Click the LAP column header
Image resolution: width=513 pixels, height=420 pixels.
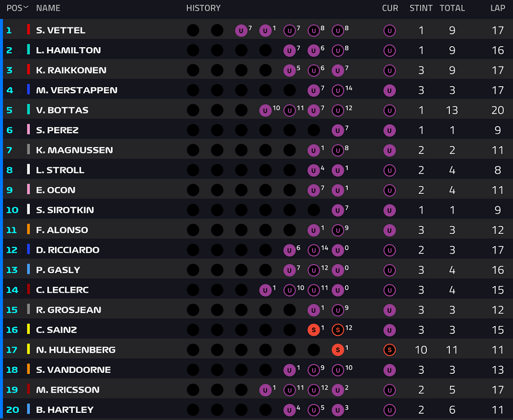[498, 8]
